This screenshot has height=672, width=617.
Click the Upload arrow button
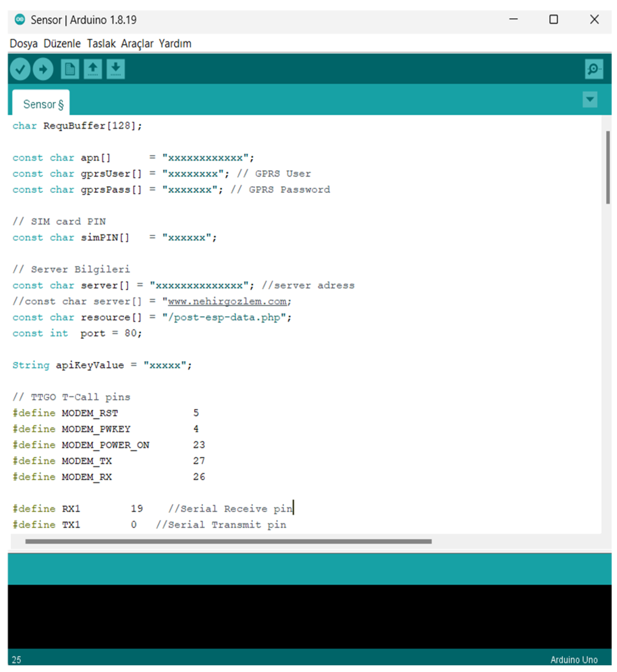coord(43,69)
